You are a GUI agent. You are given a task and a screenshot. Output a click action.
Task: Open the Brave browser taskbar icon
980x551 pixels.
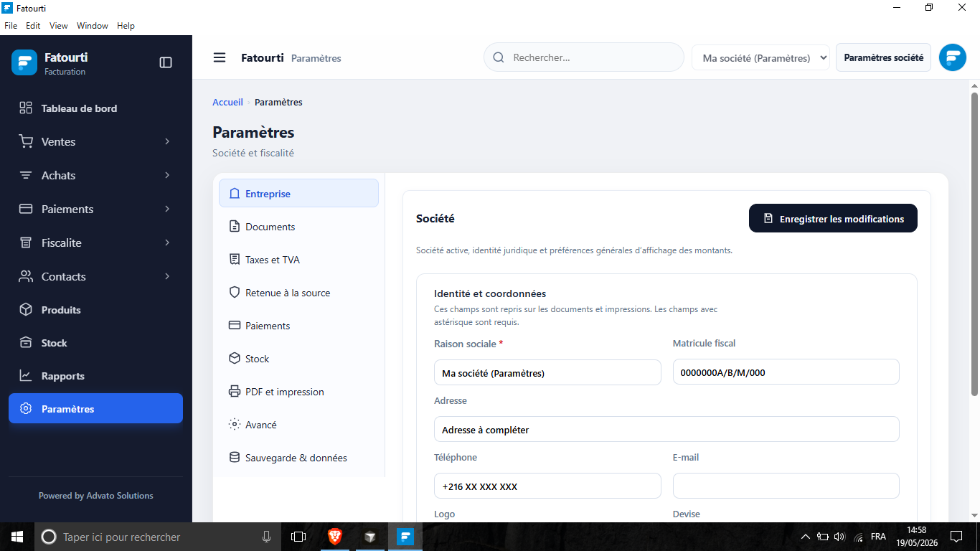335,536
